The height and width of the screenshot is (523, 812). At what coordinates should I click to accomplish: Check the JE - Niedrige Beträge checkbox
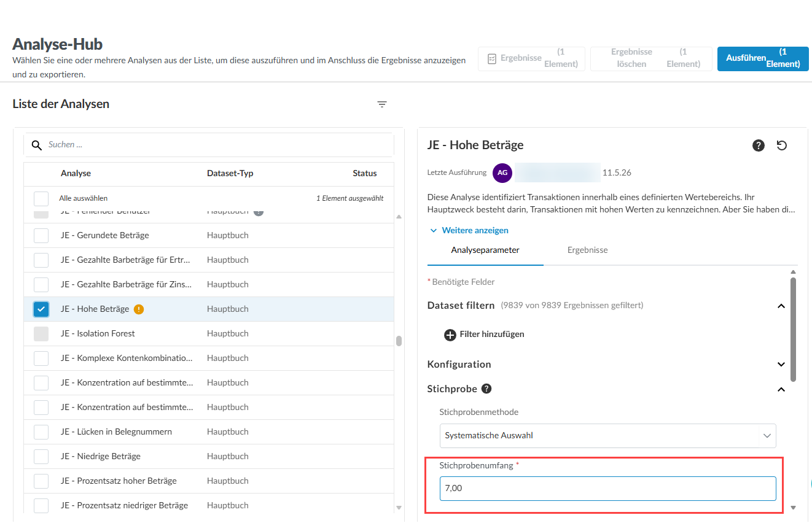pyautogui.click(x=41, y=456)
